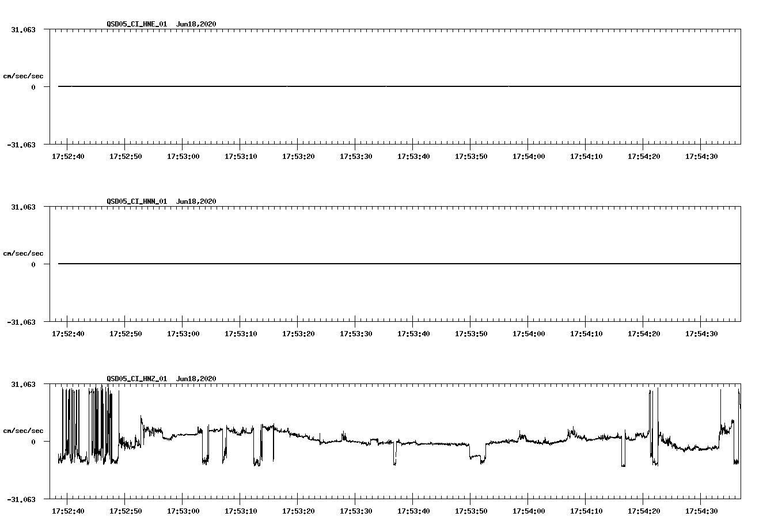Click the 17:54:00 time label under HNZ chart
This screenshot has height=532, width=782.
tap(529, 511)
